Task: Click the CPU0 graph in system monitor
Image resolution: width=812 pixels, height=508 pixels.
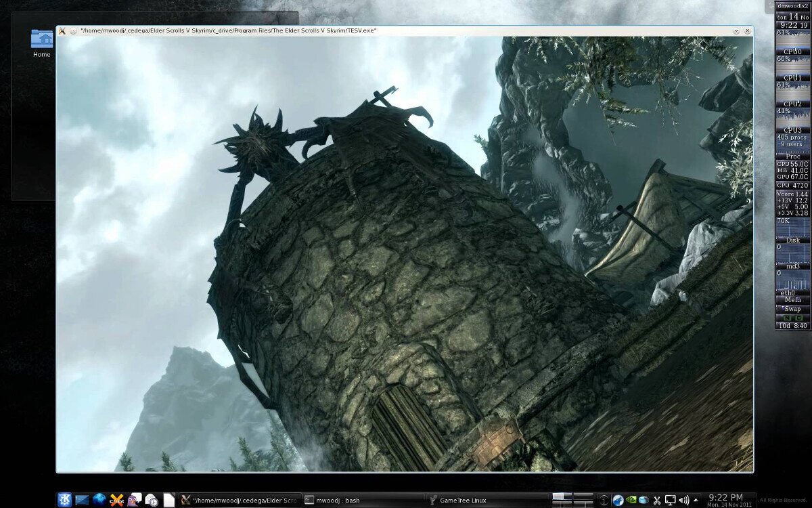Action: (x=792, y=42)
